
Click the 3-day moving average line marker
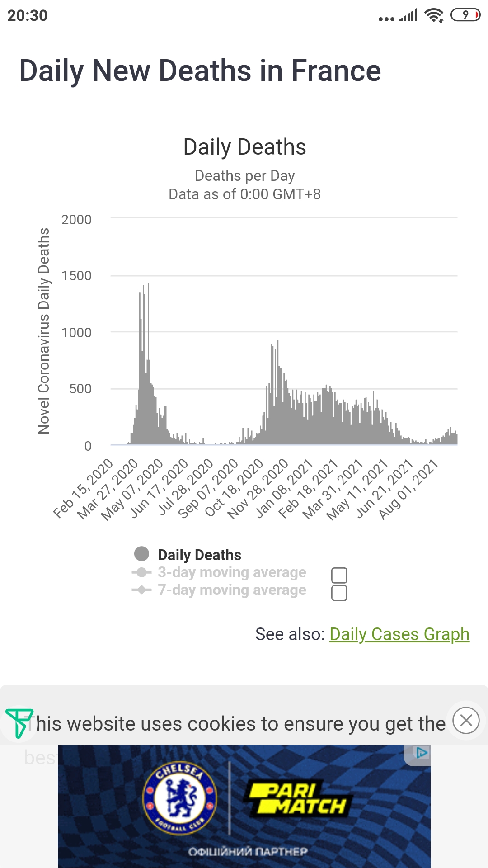pos(141,572)
